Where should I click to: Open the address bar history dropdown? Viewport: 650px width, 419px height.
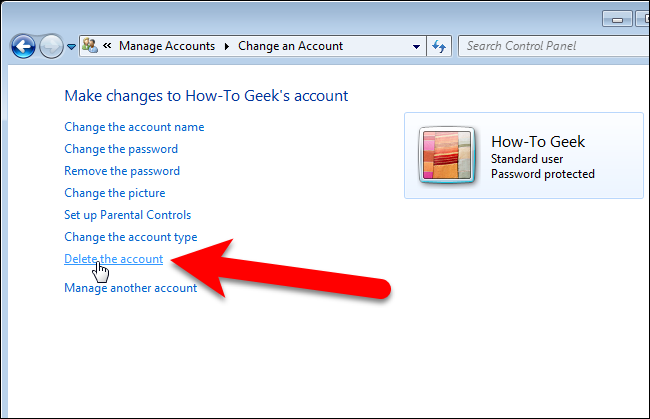pyautogui.click(x=416, y=46)
